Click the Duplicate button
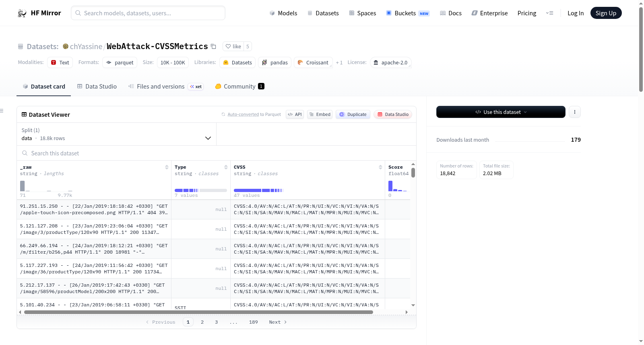This screenshot has width=644, height=345. pos(353,114)
